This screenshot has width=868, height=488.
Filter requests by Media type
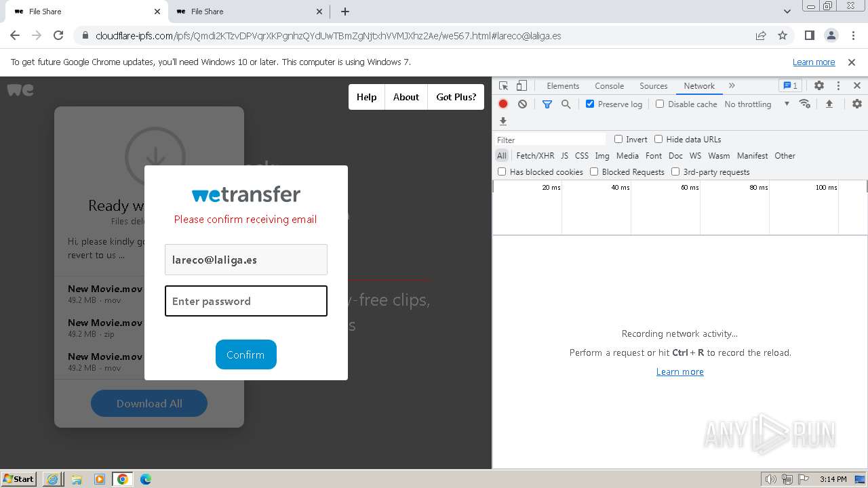click(x=627, y=155)
